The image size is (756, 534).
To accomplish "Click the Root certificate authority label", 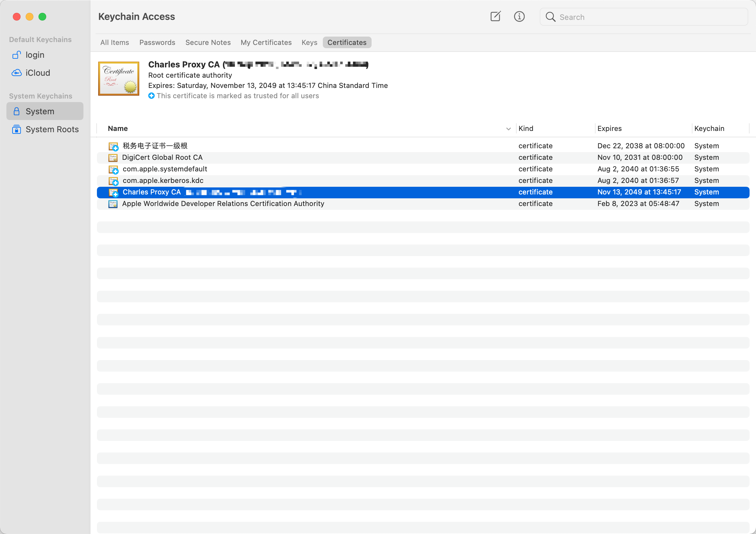I will 190,75.
